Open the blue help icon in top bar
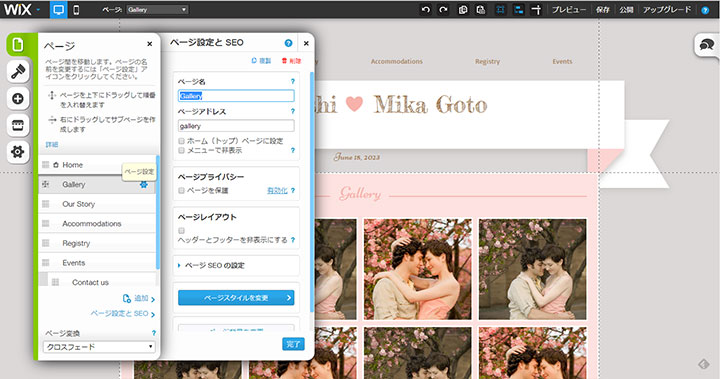720x379 pixels. [x=705, y=10]
